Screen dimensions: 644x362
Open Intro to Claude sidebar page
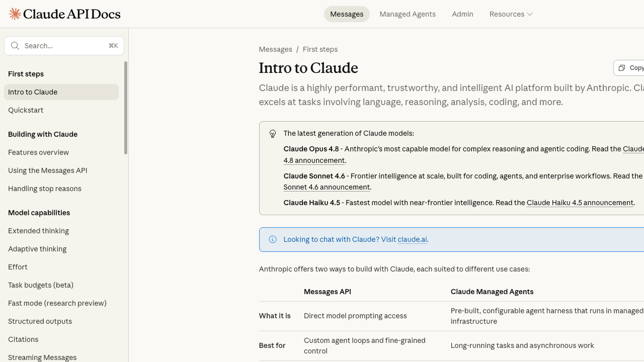[x=61, y=92]
